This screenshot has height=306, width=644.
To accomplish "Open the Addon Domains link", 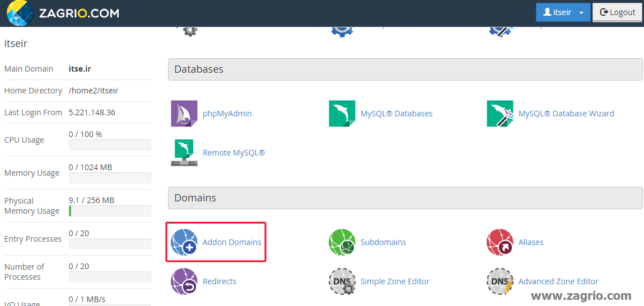I will pyautogui.click(x=232, y=242).
